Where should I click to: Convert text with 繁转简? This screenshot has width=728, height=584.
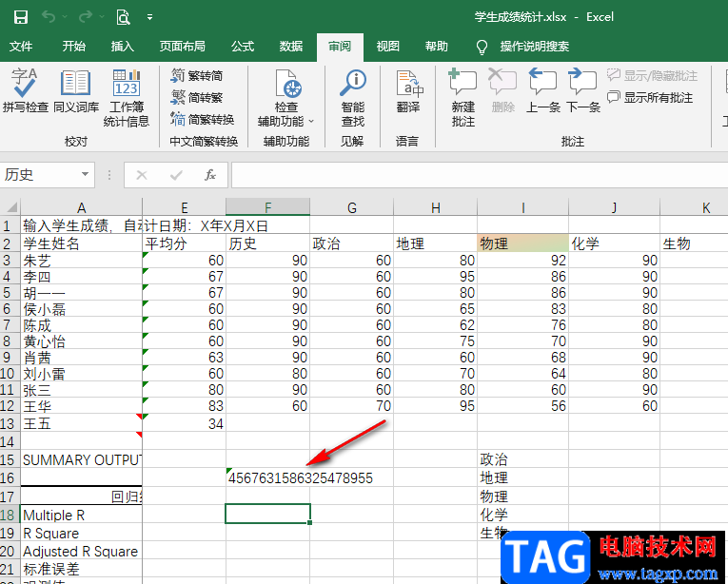click(x=197, y=75)
